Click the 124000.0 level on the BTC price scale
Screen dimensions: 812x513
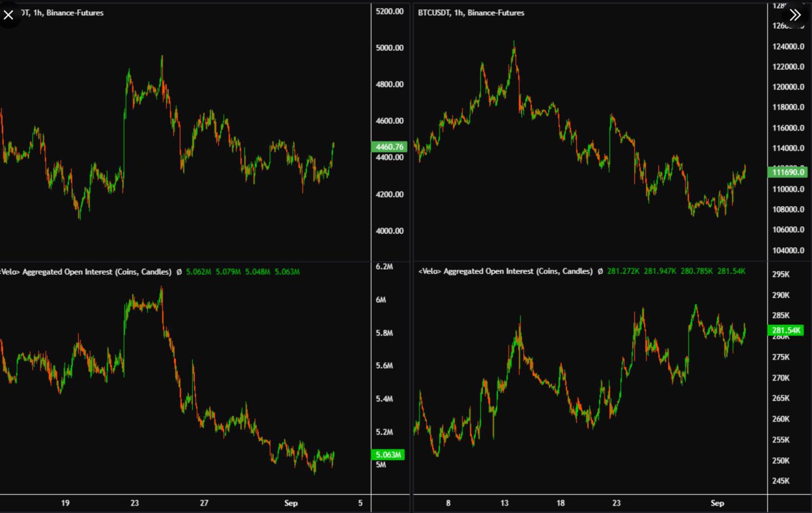[787, 47]
